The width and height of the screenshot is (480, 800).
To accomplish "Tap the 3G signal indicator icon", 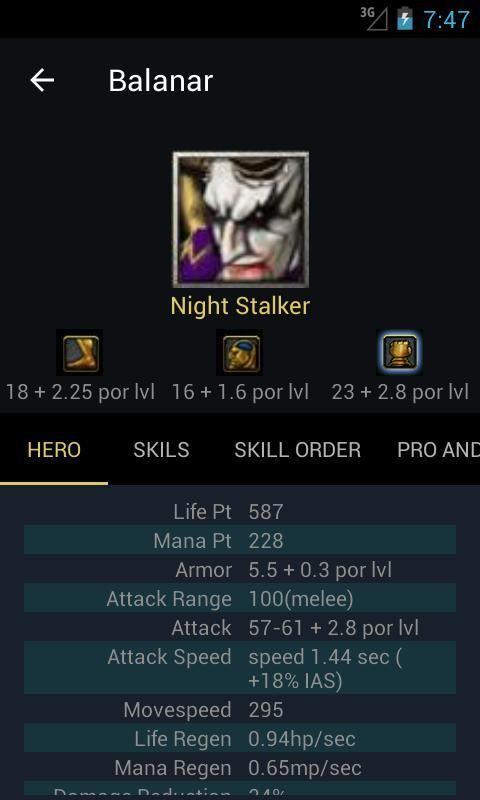I will [x=374, y=18].
